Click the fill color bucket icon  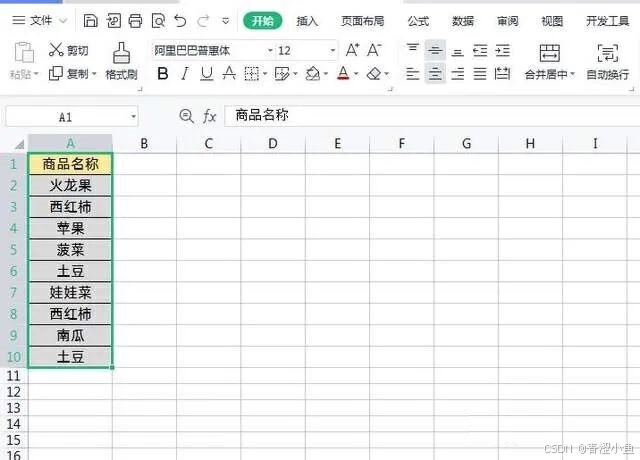tap(313, 74)
